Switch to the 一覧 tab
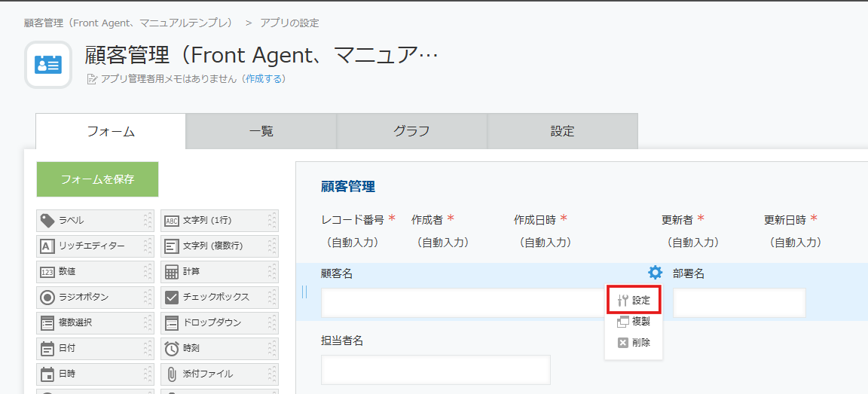 point(261,131)
